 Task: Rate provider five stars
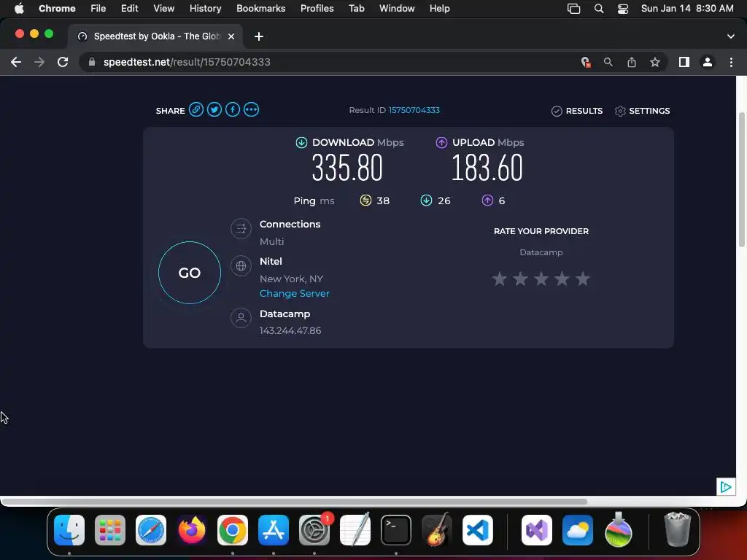point(583,279)
